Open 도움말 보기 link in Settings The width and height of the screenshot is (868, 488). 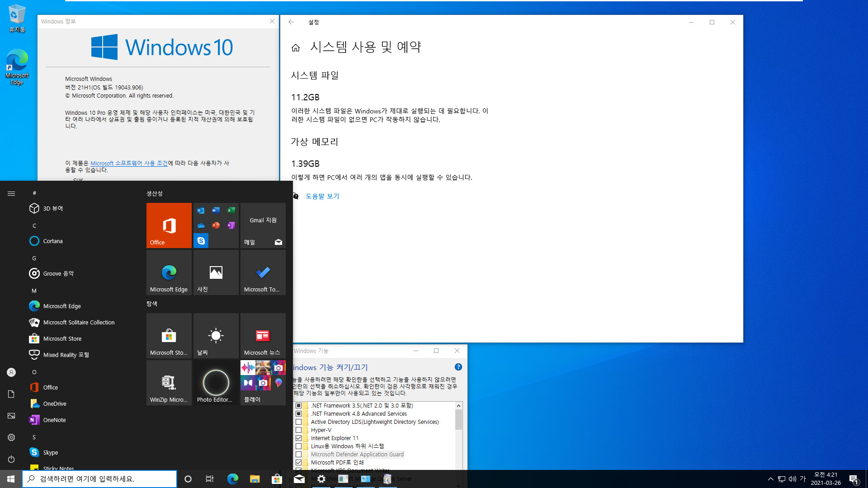[322, 196]
